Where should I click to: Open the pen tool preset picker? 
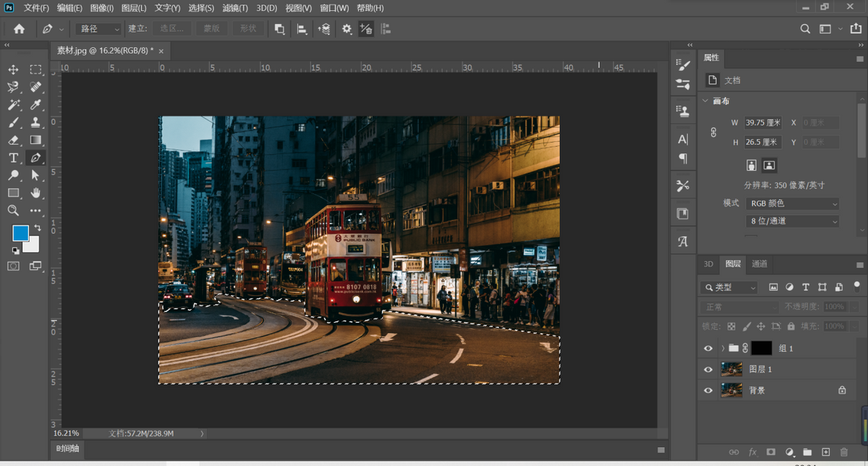[x=53, y=29]
